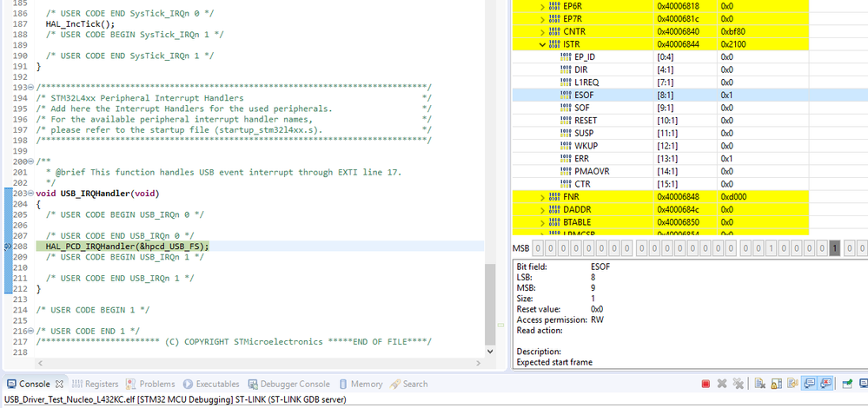The width and height of the screenshot is (868, 408).
Task: Select the WKUP bit field icon
Action: (565, 146)
